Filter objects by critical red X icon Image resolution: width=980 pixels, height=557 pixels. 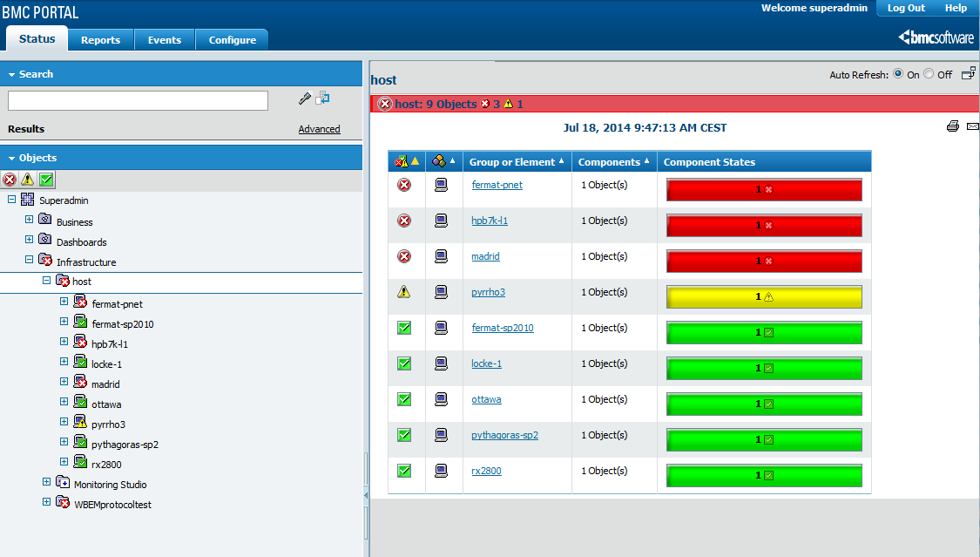[x=10, y=180]
